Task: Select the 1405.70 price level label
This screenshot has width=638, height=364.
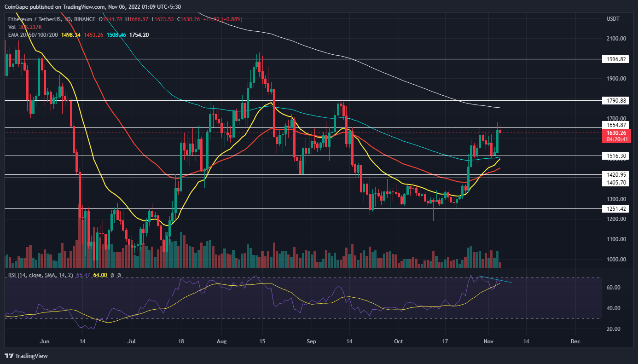Action: [x=616, y=182]
